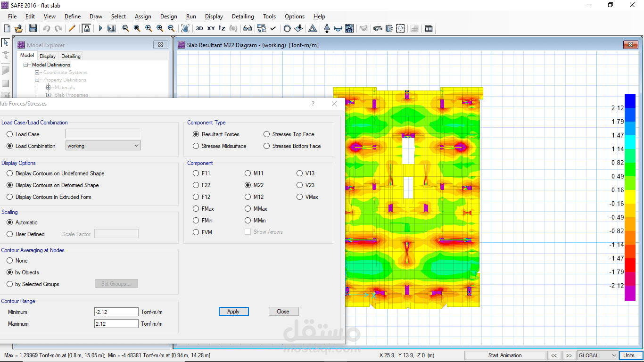The height and width of the screenshot is (362, 644).
Task: Click the Close button in dialog
Action: pos(283,312)
